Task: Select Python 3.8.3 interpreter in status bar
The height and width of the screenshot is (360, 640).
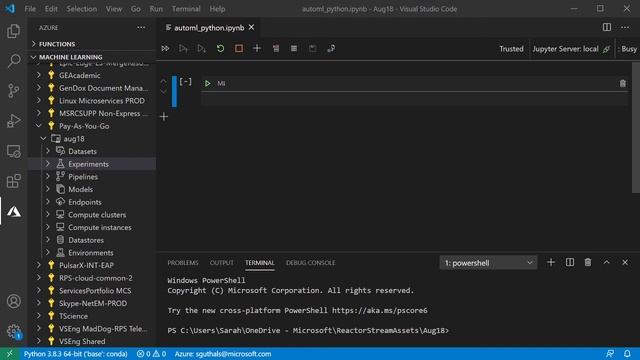Action: point(76,354)
